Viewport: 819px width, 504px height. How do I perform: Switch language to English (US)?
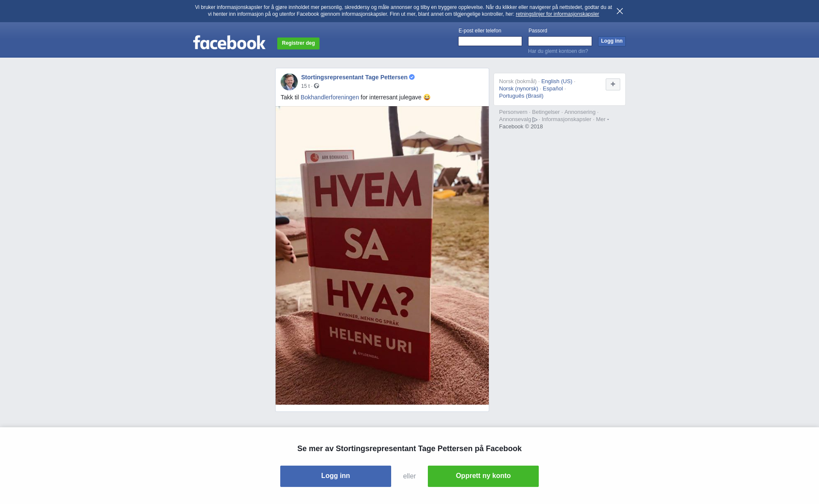point(557,81)
